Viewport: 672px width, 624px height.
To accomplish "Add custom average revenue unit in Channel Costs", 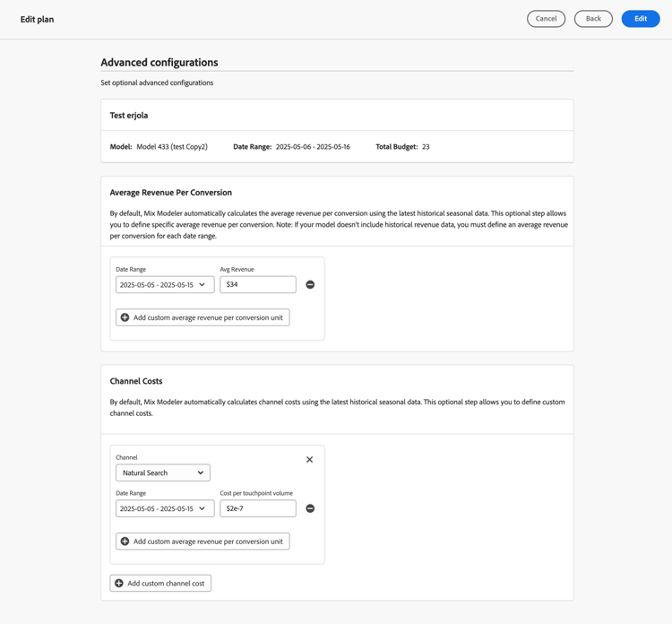I will [x=203, y=542].
